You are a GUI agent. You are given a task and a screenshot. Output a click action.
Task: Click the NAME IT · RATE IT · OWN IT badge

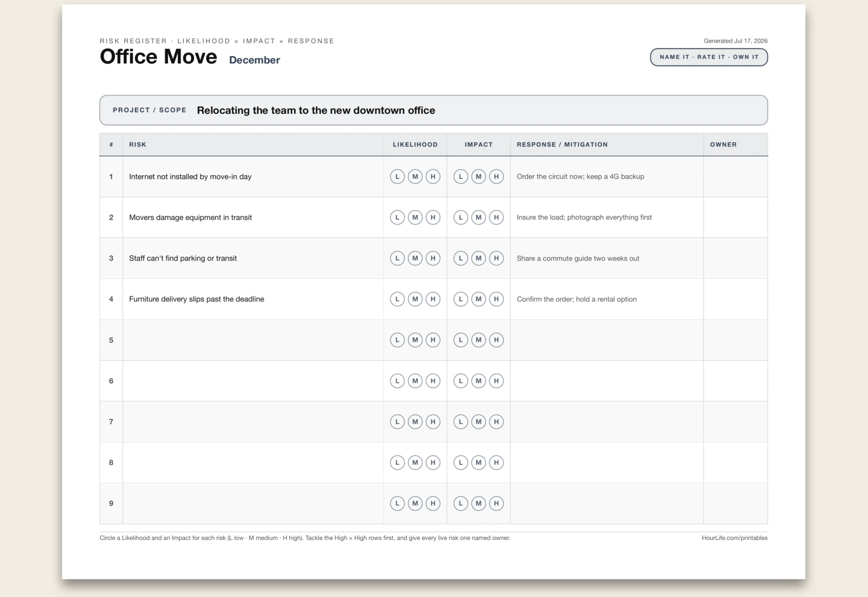pyautogui.click(x=709, y=57)
